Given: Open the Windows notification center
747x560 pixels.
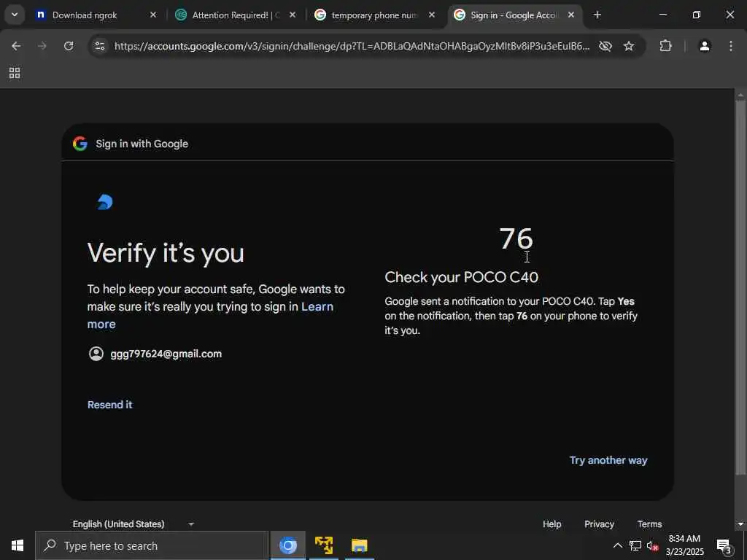Looking at the screenshot, I should pyautogui.click(x=724, y=545).
